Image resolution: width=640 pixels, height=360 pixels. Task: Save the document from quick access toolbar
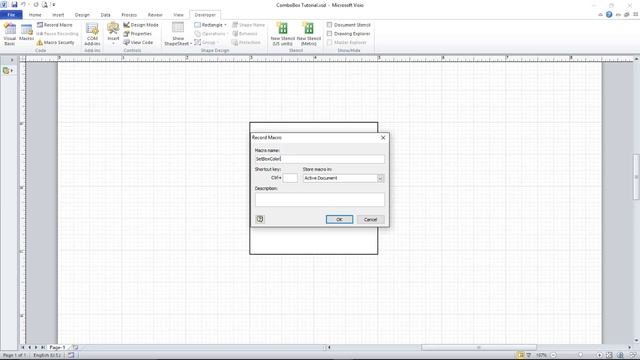pos(14,5)
